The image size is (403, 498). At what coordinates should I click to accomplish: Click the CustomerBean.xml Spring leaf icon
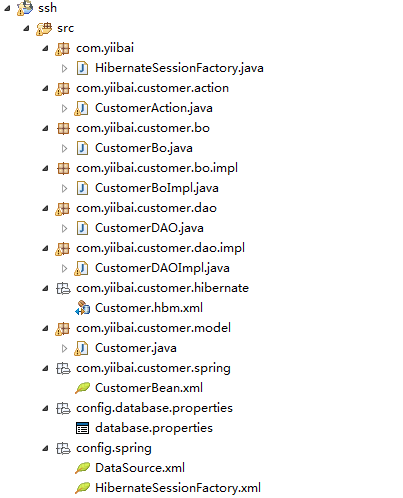[82, 388]
